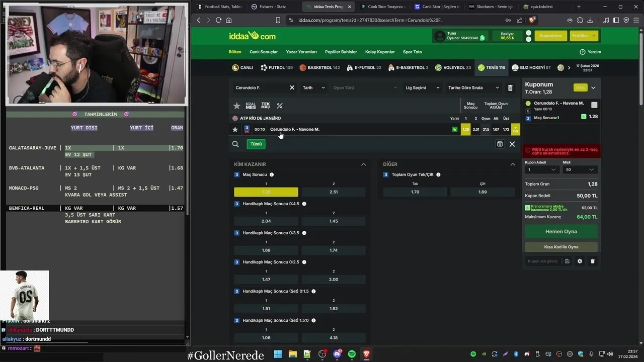Select the Futbol sport tab

click(277, 67)
